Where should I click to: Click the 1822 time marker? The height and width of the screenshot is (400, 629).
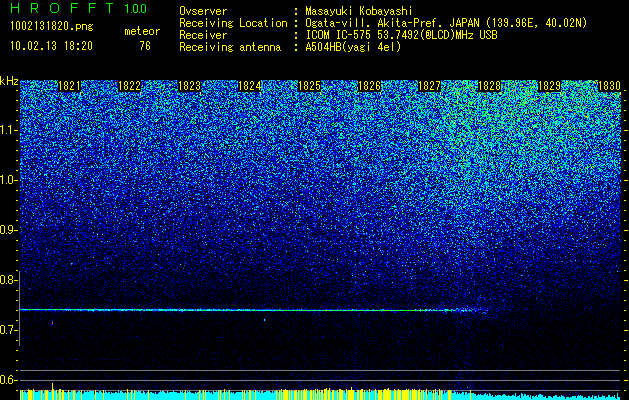(130, 86)
